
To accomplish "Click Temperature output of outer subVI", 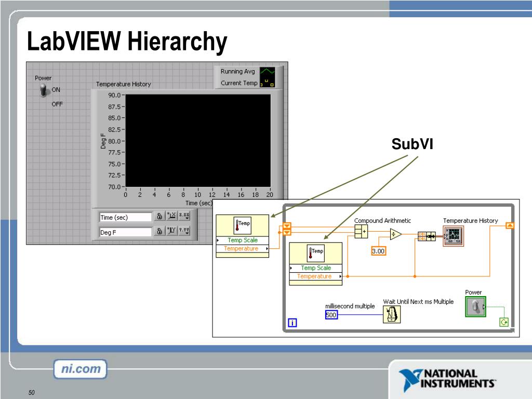I will point(242,249).
